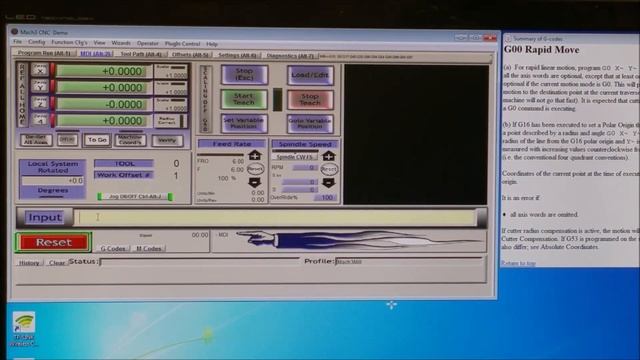This screenshot has height=360, width=640.
Task: Click the Z axis DRO value
Action: pyautogui.click(x=104, y=104)
